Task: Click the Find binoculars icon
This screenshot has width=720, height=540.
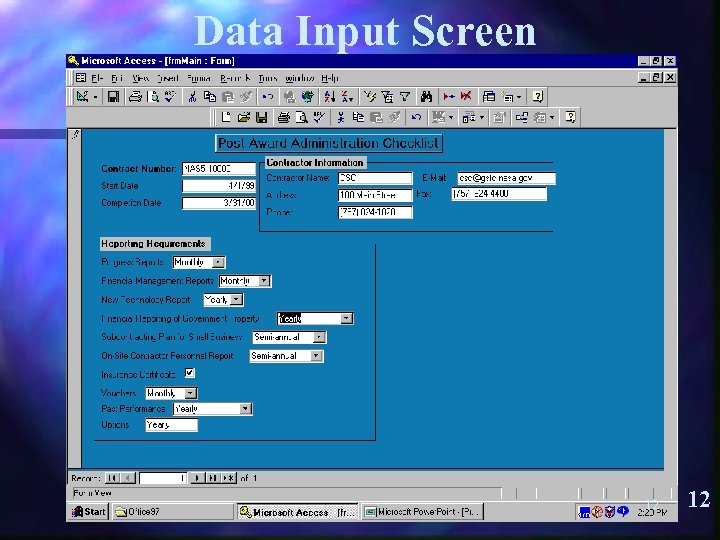Action: [x=426, y=97]
